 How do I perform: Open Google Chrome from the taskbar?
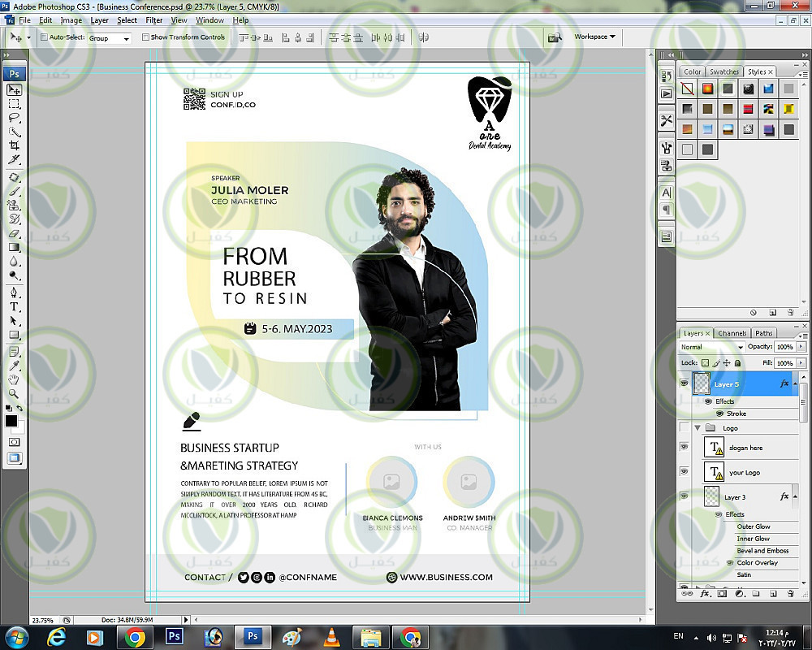(135, 637)
